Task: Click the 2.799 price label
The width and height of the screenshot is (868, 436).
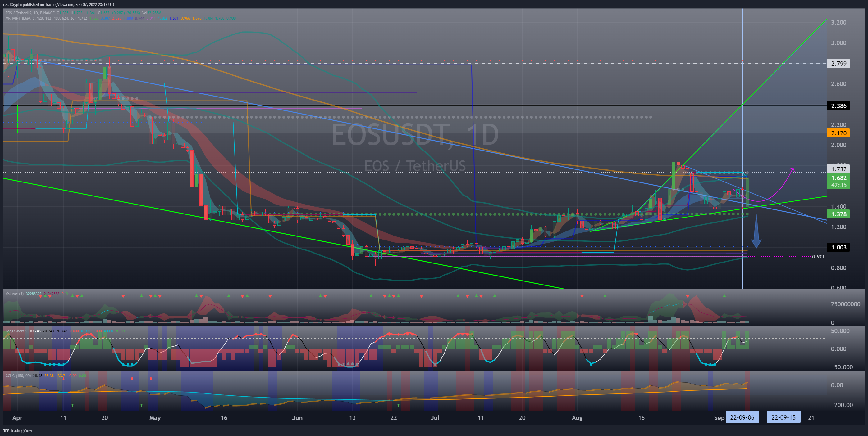Action: tap(838, 64)
